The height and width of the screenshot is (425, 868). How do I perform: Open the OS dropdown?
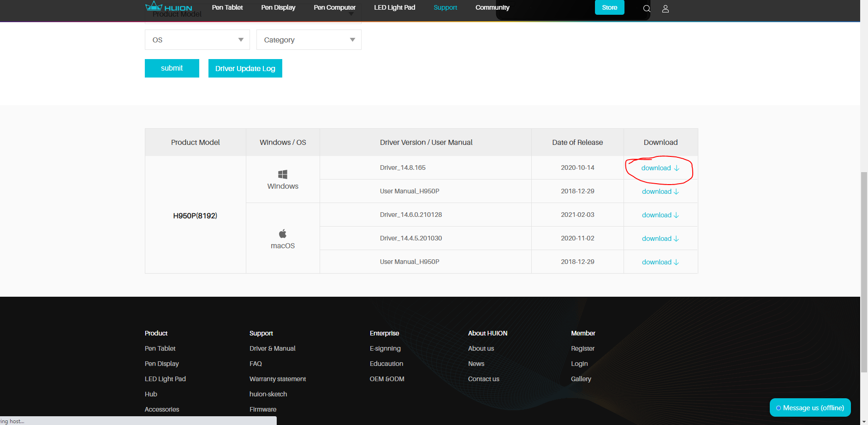pos(197,40)
